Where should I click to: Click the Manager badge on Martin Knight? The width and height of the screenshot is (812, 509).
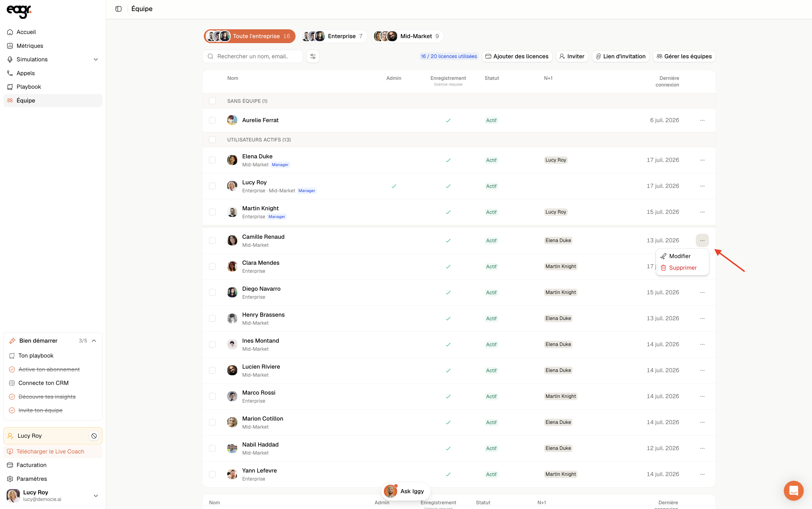click(x=276, y=217)
